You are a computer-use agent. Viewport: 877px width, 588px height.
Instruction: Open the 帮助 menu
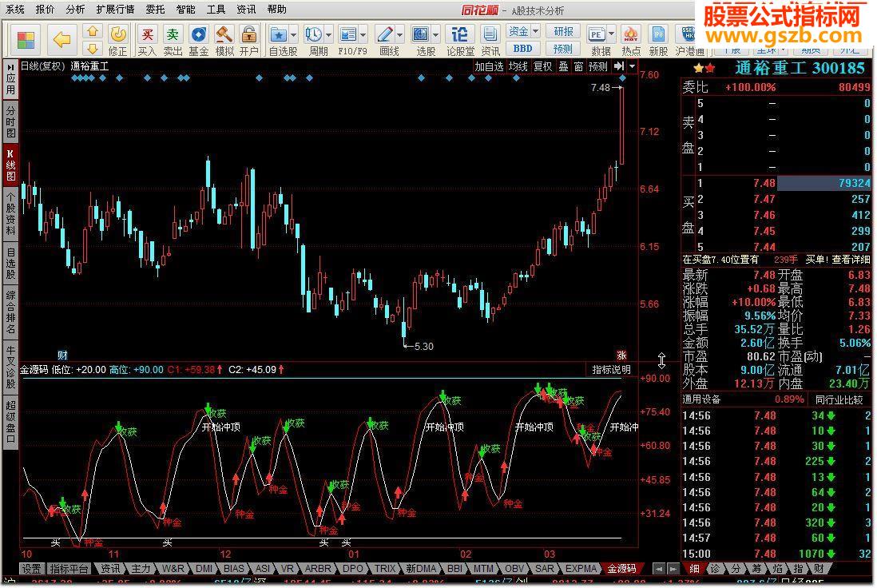[x=276, y=10]
